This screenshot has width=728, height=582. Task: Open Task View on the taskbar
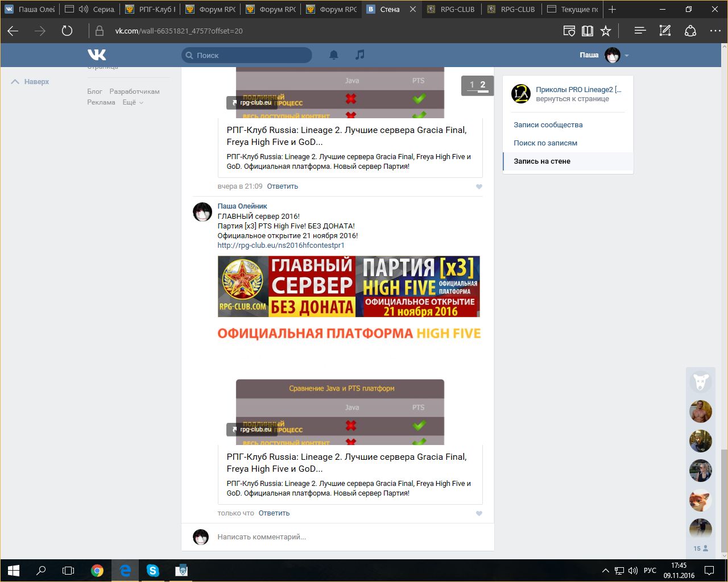point(68,570)
